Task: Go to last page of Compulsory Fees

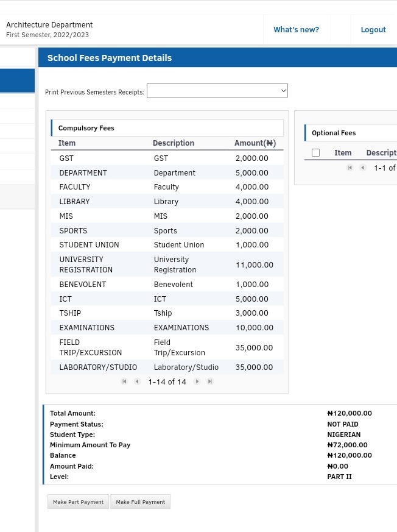Action: [210, 381]
